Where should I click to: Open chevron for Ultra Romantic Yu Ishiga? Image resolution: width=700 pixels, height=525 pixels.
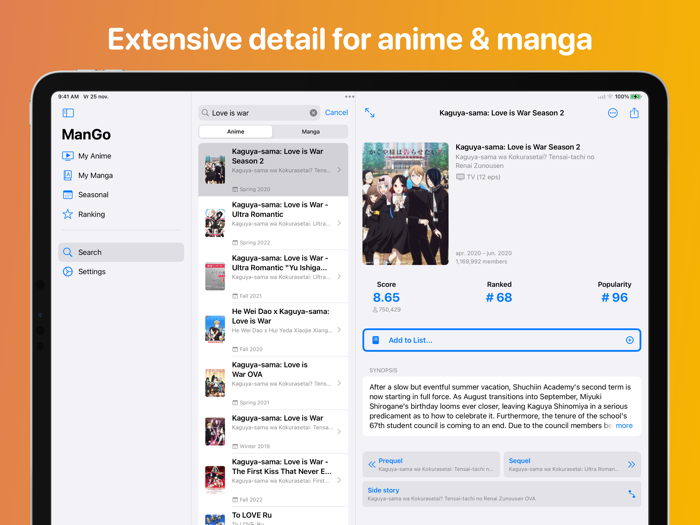339,276
